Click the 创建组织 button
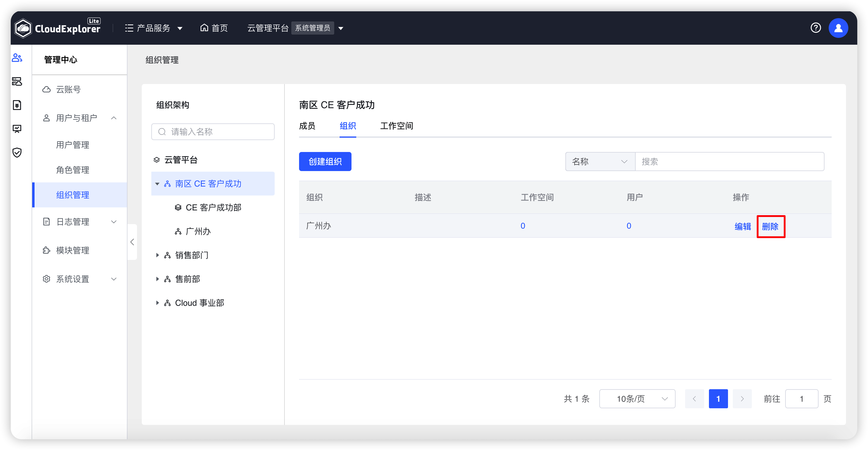 (x=325, y=162)
